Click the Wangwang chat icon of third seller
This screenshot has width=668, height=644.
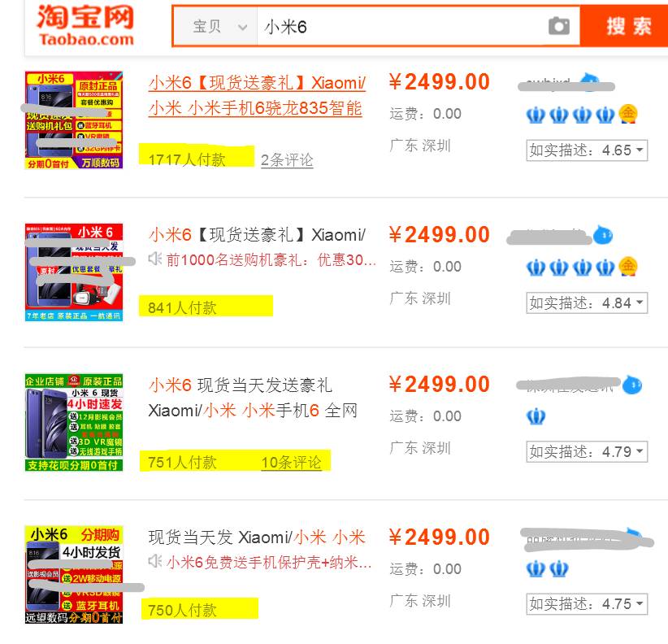[x=632, y=385]
